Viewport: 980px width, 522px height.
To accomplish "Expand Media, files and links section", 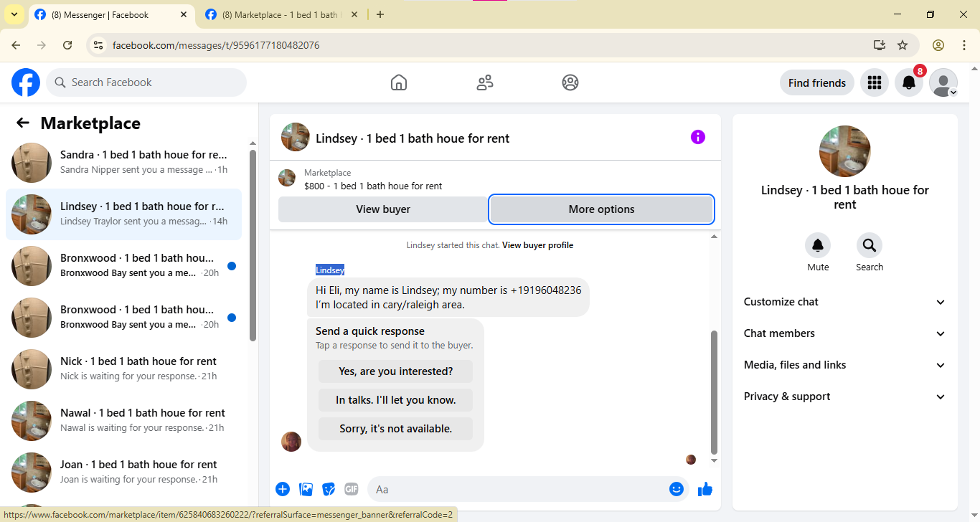I will point(845,365).
